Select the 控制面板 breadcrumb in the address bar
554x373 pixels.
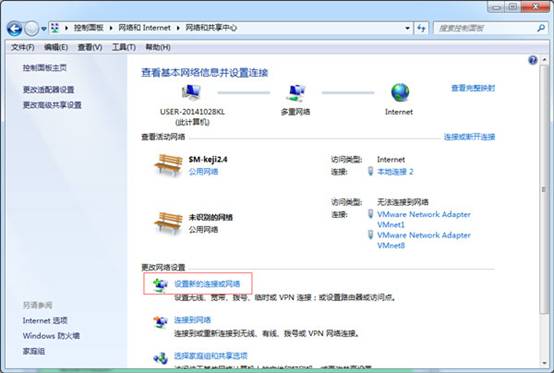coord(89,28)
